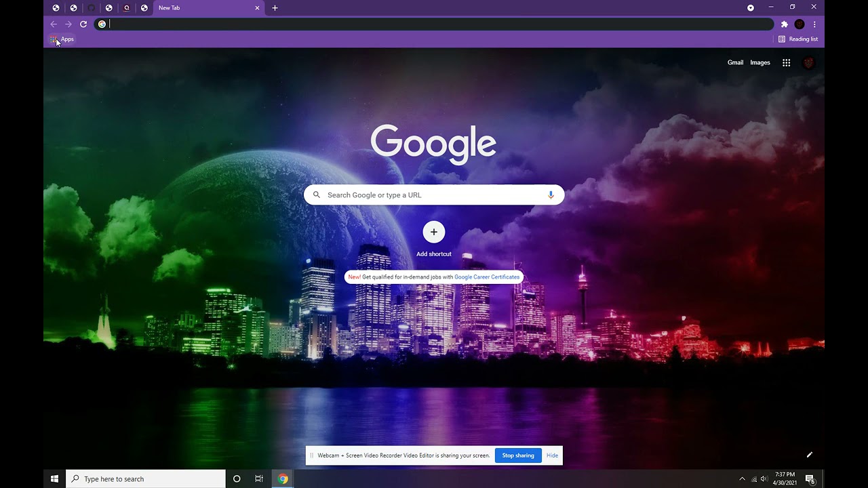Open the Google apps grid launcher
The width and height of the screenshot is (868, 488).
[x=787, y=63]
